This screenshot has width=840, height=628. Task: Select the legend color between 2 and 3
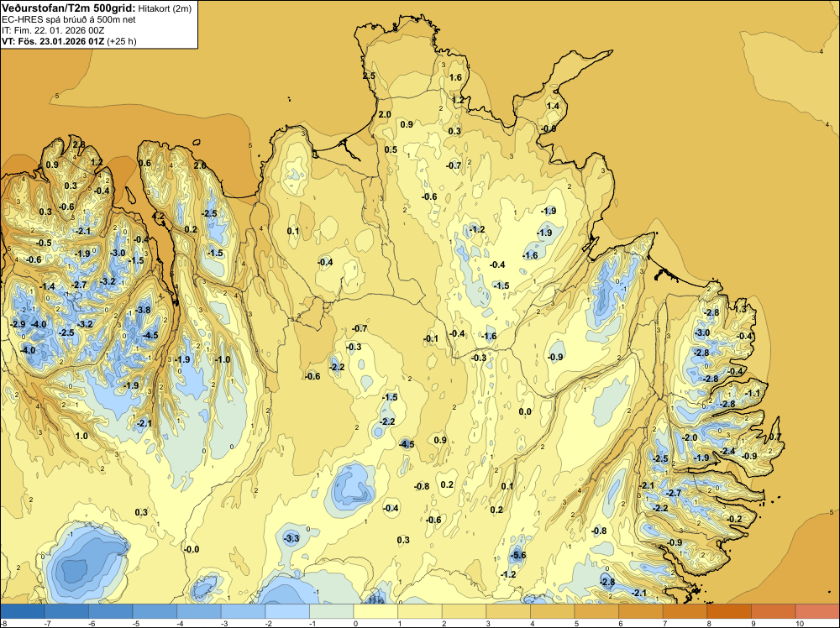[x=464, y=611]
